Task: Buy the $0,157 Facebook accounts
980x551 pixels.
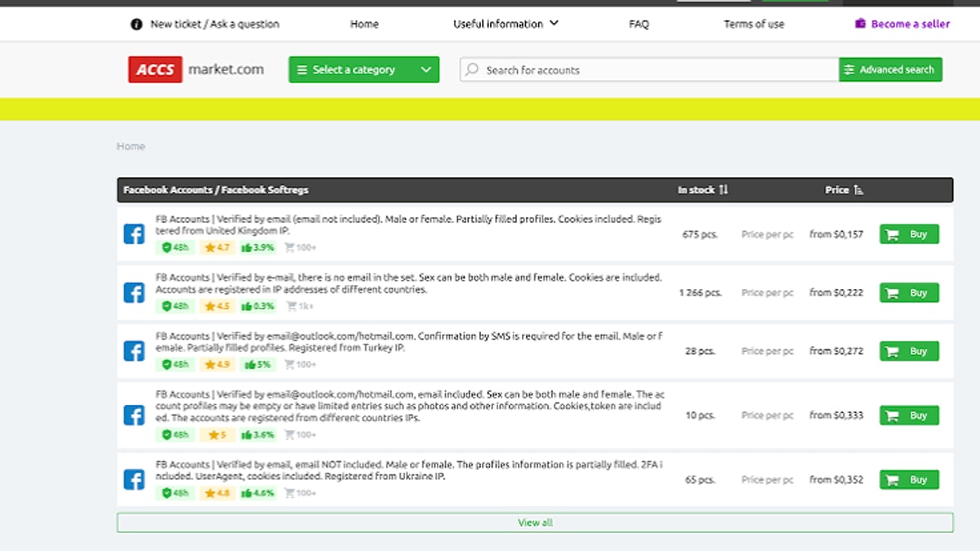Action: tap(909, 234)
